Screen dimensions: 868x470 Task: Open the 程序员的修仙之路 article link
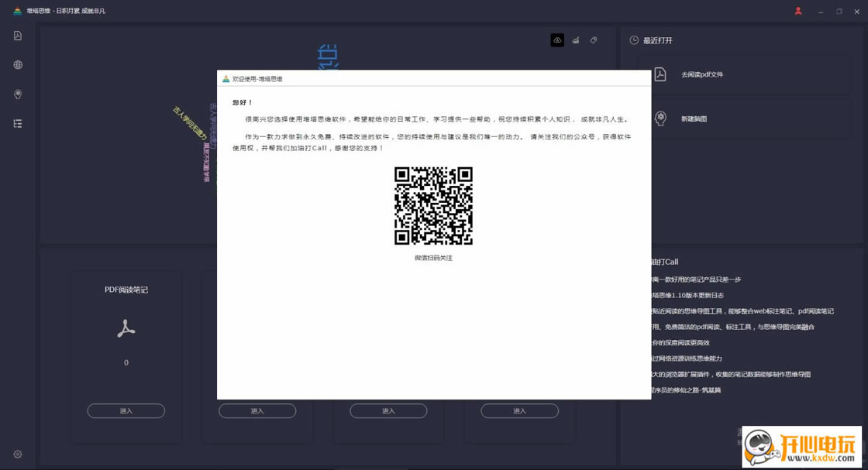click(x=687, y=389)
